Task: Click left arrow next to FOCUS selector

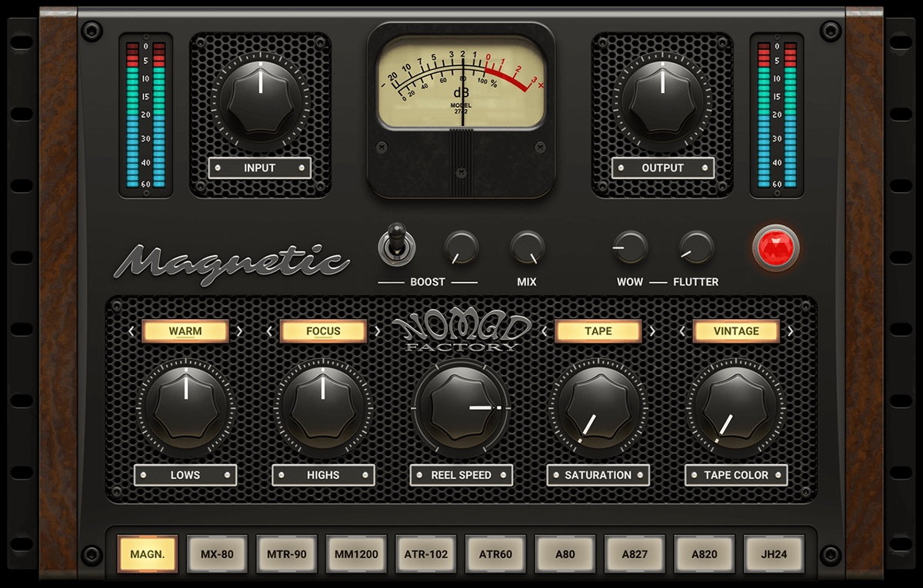Action: click(x=269, y=332)
